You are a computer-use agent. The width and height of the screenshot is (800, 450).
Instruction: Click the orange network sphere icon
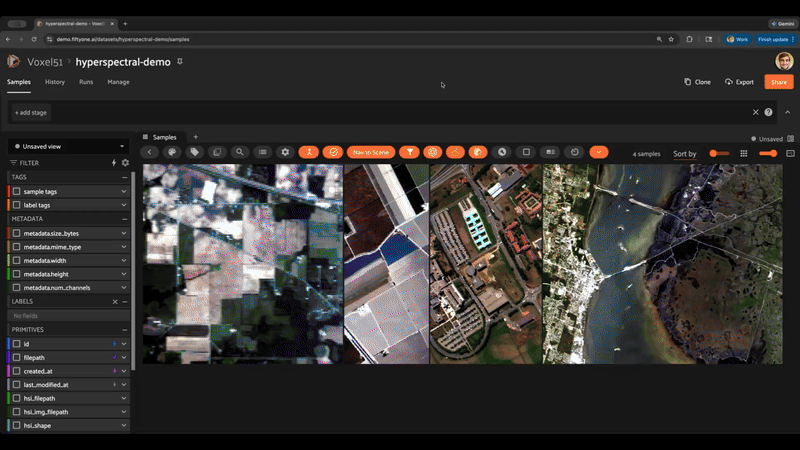pos(433,152)
